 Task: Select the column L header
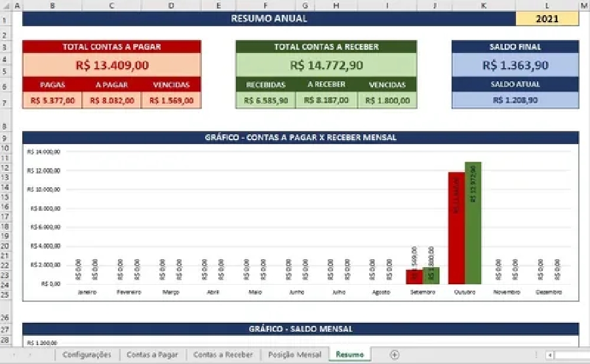coord(547,5)
